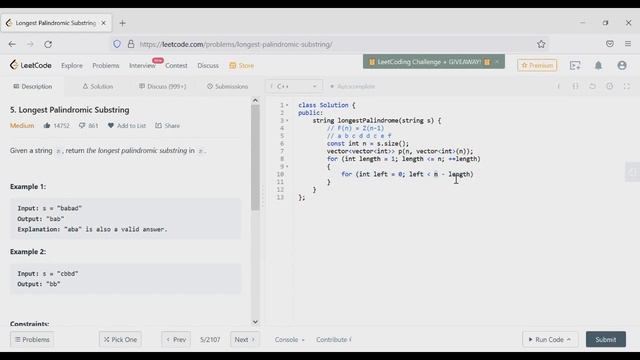This screenshot has height=360, width=640.
Task: Click the Pick One button
Action: 120,340
